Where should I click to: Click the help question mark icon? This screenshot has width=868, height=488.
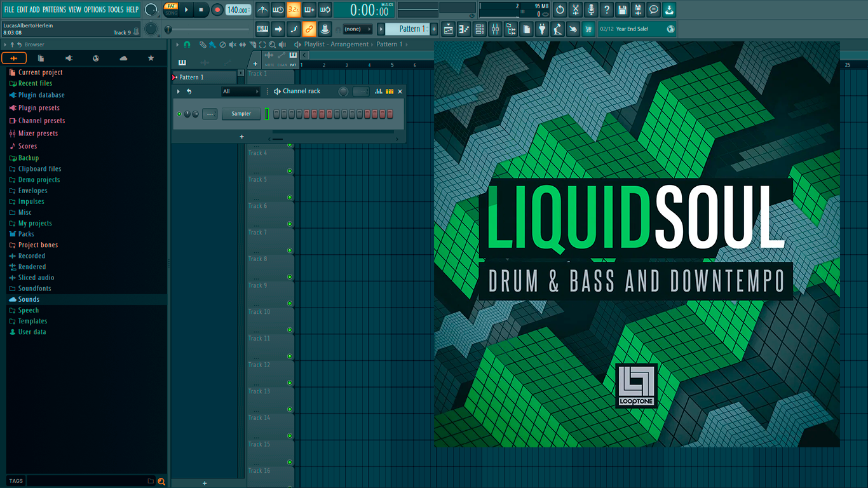(x=607, y=10)
